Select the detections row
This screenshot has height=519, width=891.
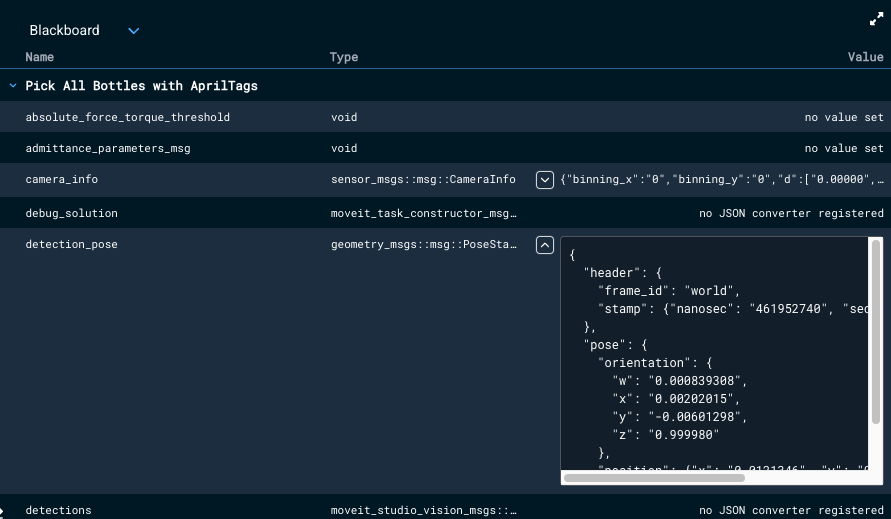pyautogui.click(x=58, y=510)
